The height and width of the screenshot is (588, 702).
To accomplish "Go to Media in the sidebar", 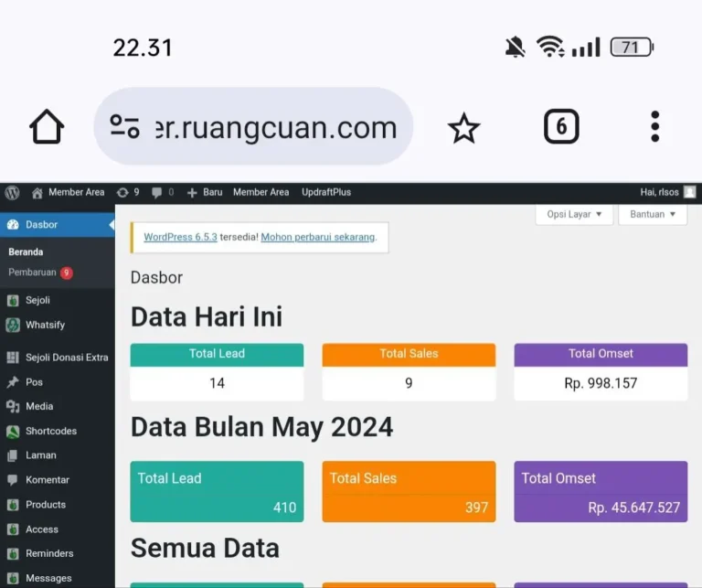I will click(39, 406).
